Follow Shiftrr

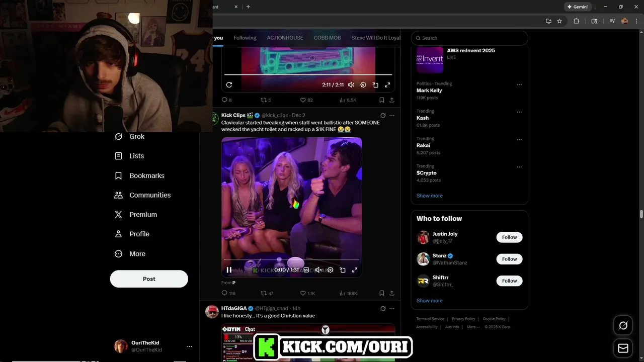tap(509, 281)
